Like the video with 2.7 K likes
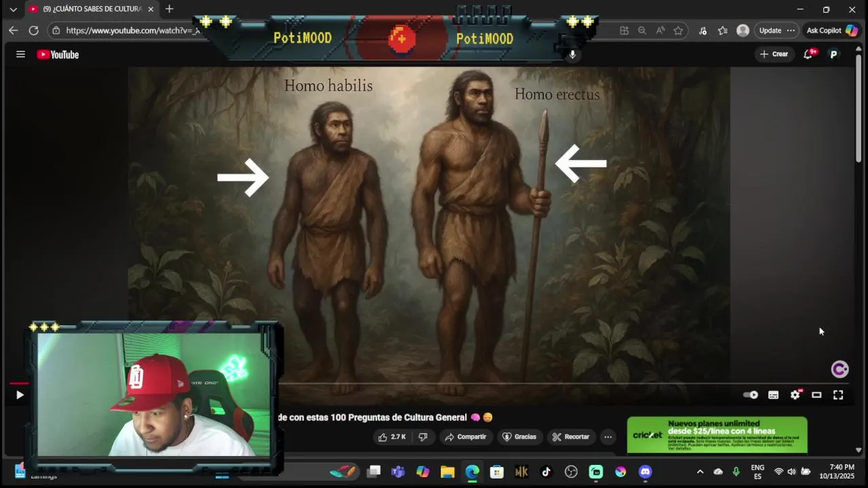This screenshot has width=868, height=488. point(392,437)
